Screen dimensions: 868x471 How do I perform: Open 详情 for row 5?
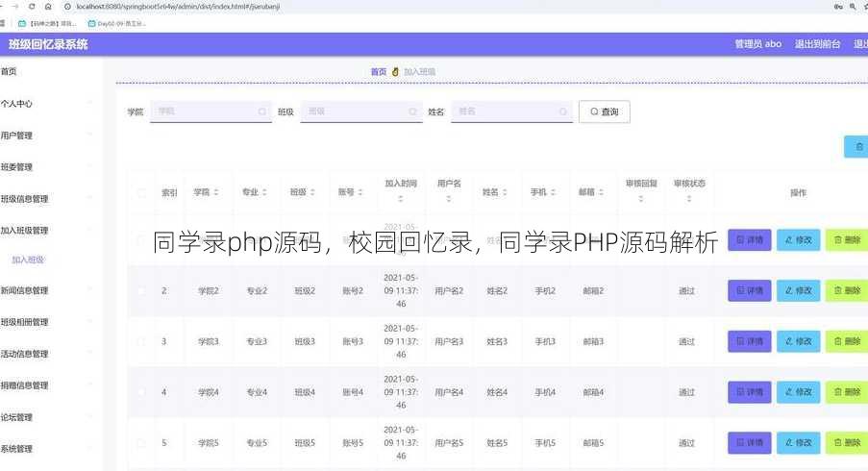click(750, 443)
